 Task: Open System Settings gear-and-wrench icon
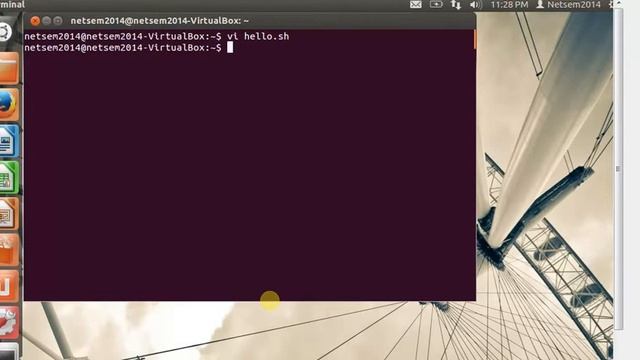click(x=9, y=322)
